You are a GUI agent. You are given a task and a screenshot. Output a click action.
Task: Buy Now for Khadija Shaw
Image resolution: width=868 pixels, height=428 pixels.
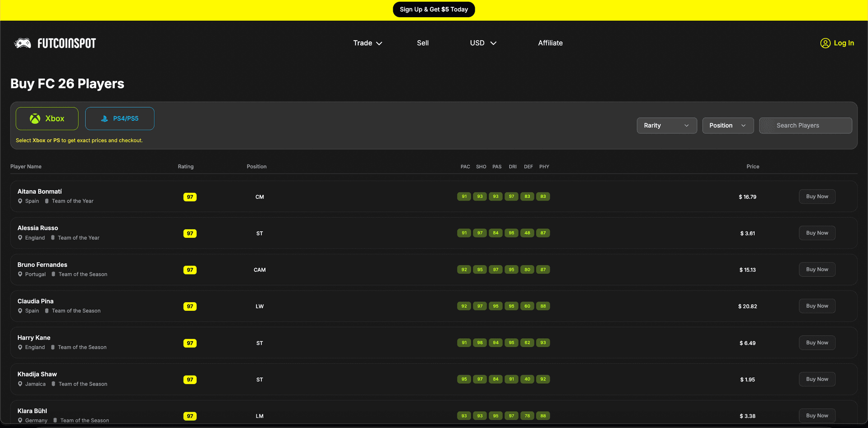(817, 379)
